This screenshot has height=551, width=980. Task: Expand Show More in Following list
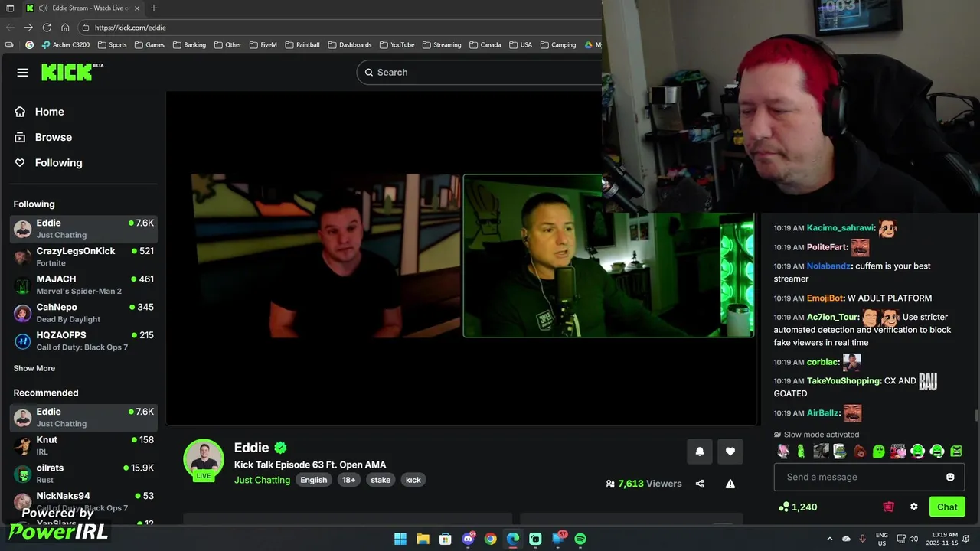click(34, 368)
